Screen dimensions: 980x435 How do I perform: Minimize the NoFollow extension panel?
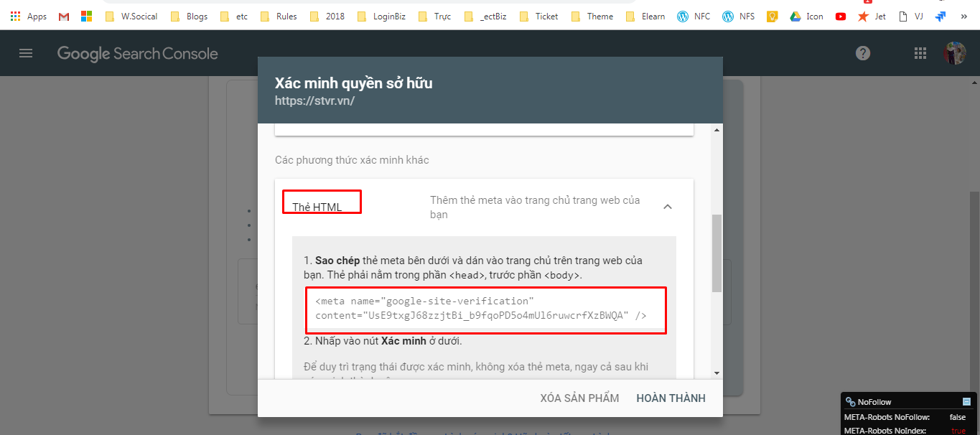coord(966,402)
